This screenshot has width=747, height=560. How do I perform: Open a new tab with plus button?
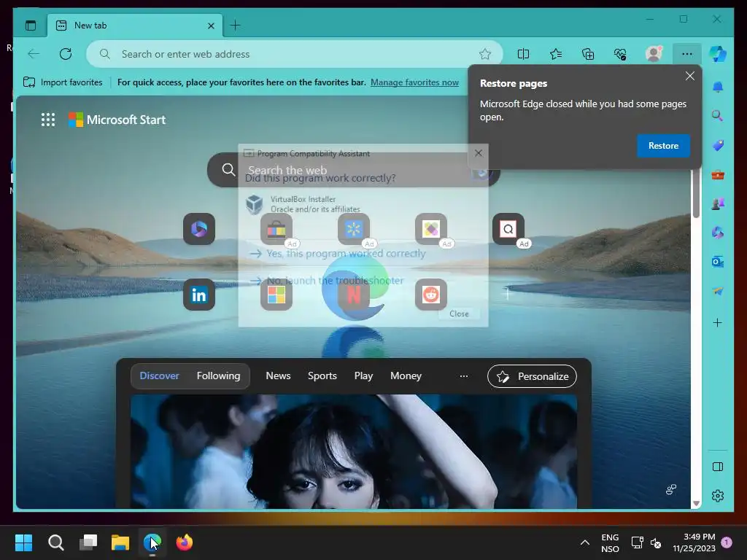click(236, 26)
